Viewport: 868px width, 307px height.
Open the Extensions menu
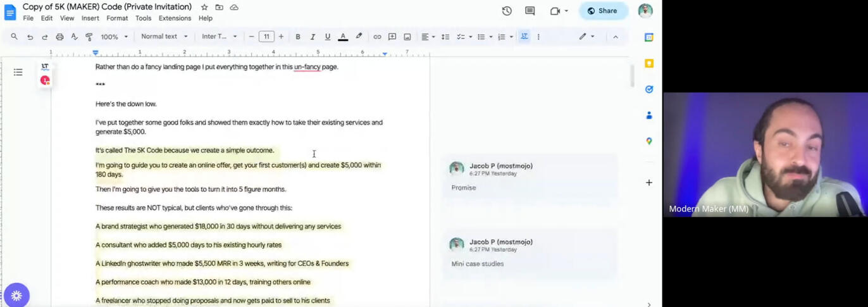tap(175, 18)
